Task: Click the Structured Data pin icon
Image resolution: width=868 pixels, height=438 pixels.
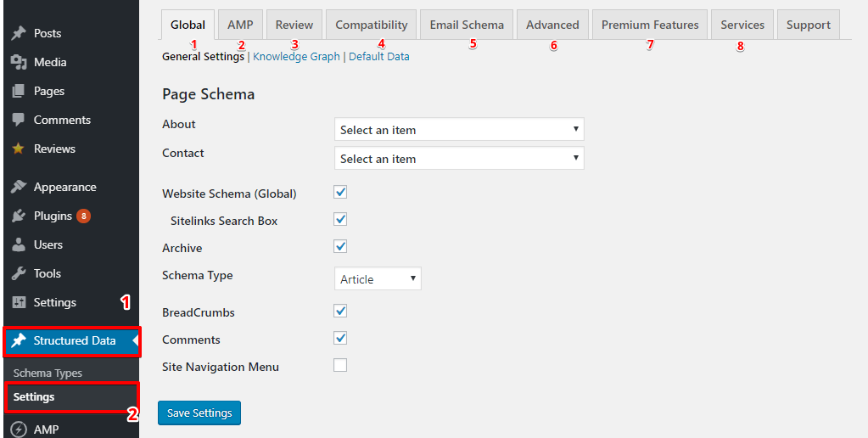Action: 19,340
